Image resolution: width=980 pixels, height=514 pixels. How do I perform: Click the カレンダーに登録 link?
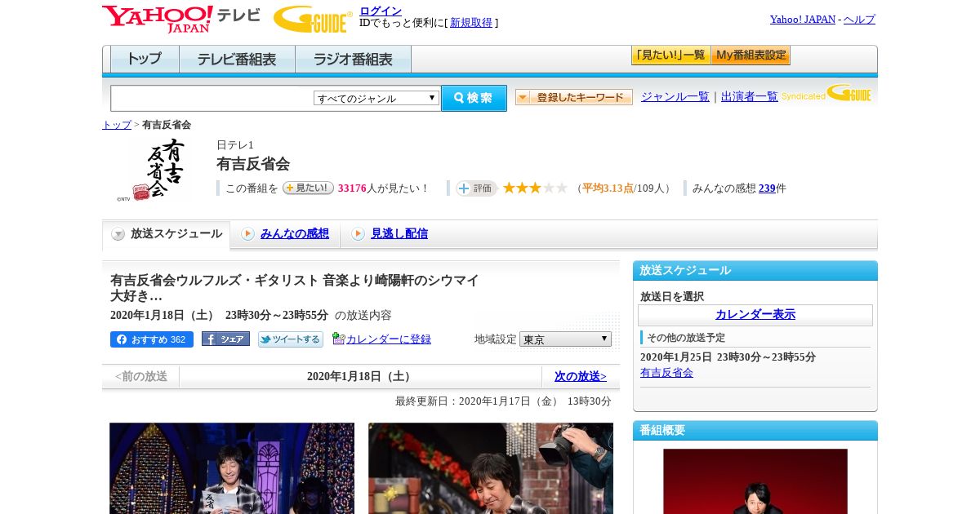pyautogui.click(x=389, y=339)
